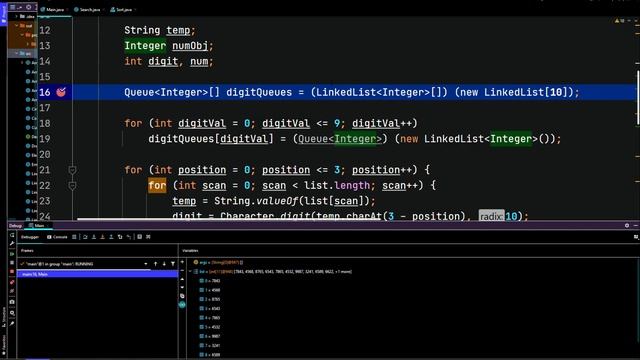Click previous frame up arrow in Frames
This screenshot has height=360, width=640.
[x=156, y=264]
